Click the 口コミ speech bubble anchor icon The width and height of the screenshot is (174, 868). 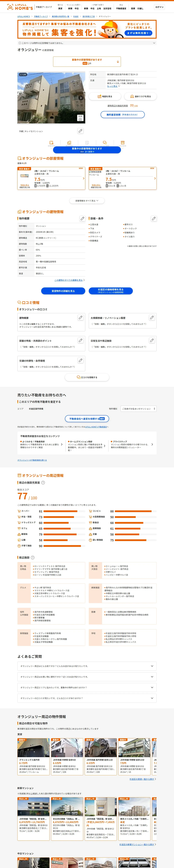pos(105,143)
